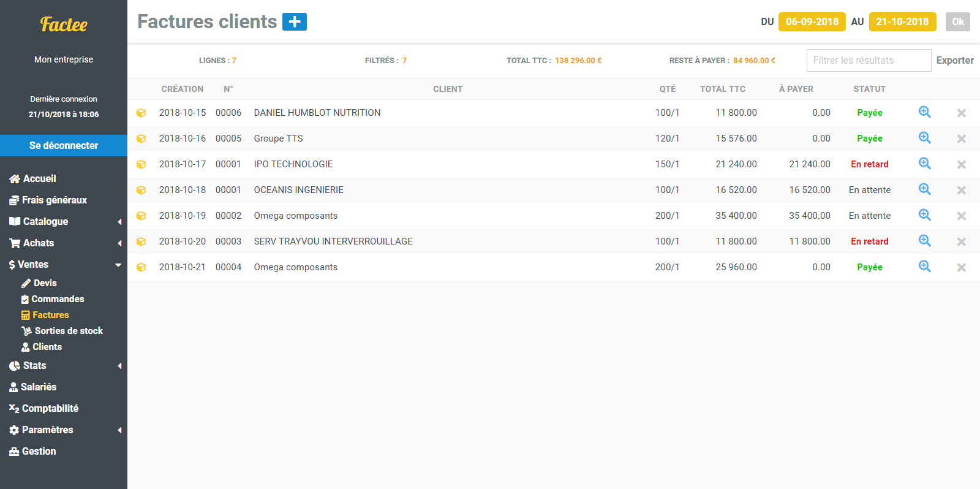This screenshot has height=489, width=980.
Task: Export the invoice list with Exporter
Action: [x=954, y=60]
